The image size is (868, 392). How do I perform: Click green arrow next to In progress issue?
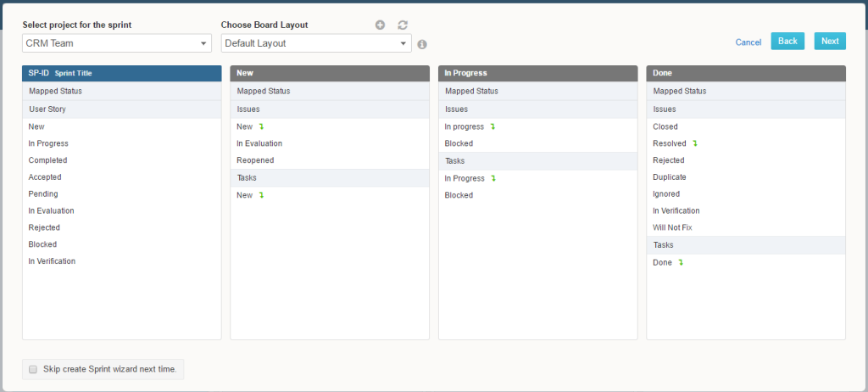point(492,126)
